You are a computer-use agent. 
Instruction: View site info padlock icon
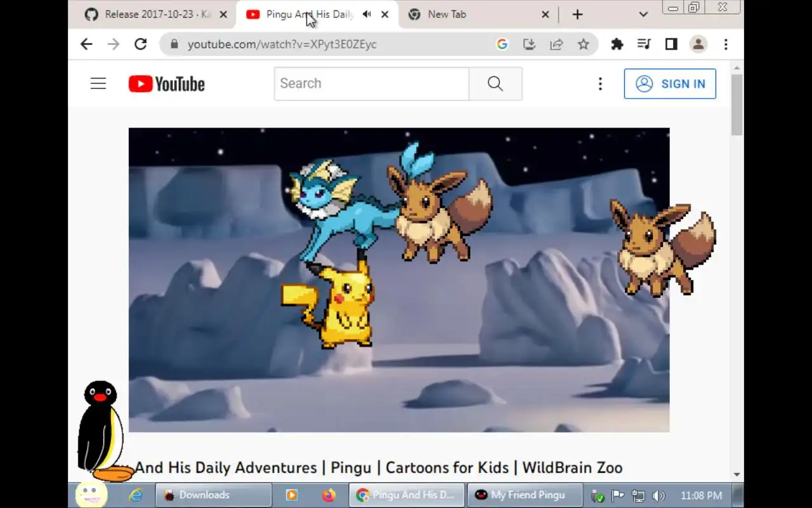(174, 44)
